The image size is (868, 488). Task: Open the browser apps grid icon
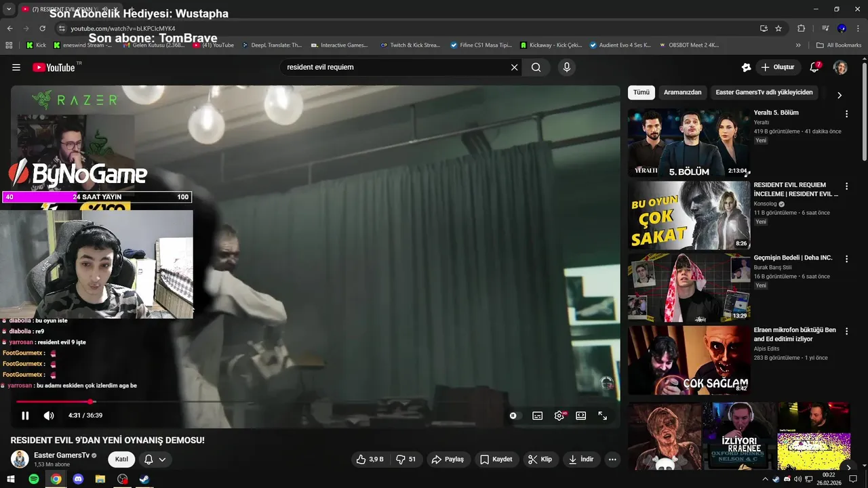coord(9,45)
